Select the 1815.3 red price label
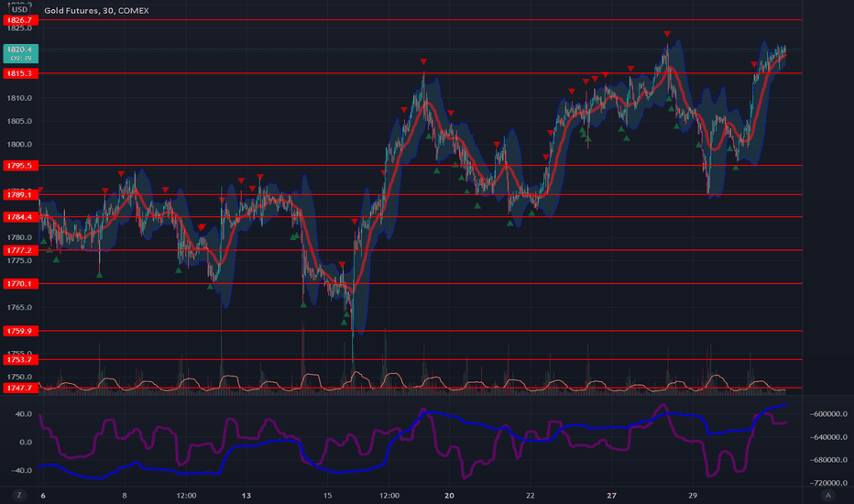The image size is (854, 504). pyautogui.click(x=21, y=73)
